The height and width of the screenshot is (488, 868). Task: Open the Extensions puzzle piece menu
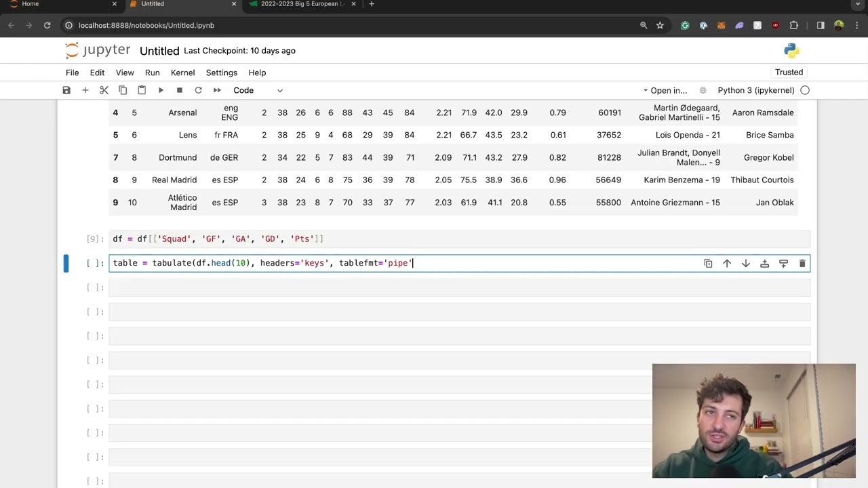click(794, 26)
